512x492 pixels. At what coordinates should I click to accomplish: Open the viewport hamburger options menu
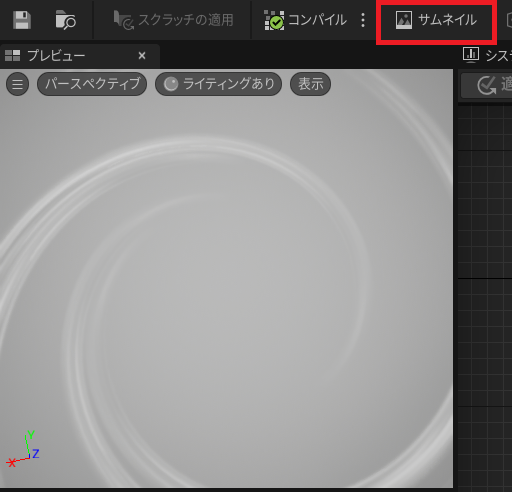(x=17, y=84)
